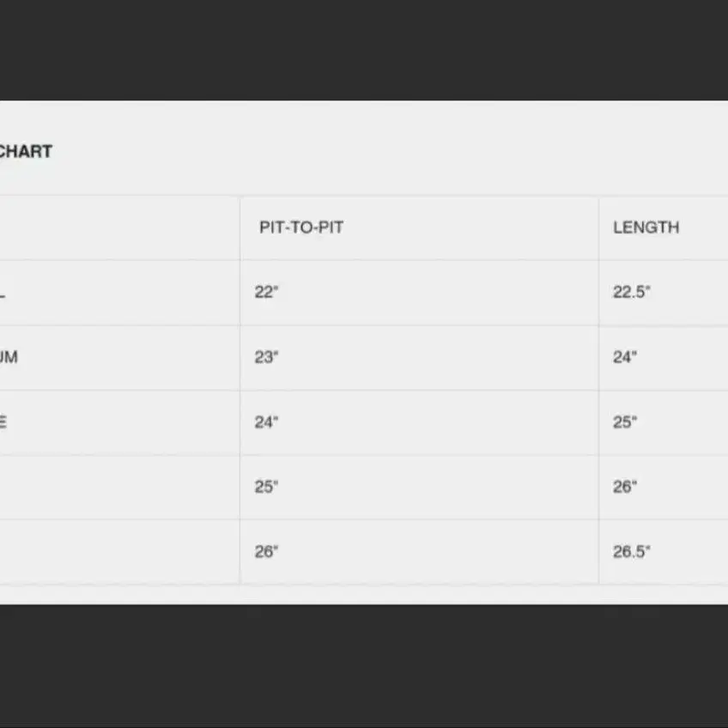The image size is (728, 728).
Task: Select the 22" pit-to-pit cell
Action: (266, 292)
